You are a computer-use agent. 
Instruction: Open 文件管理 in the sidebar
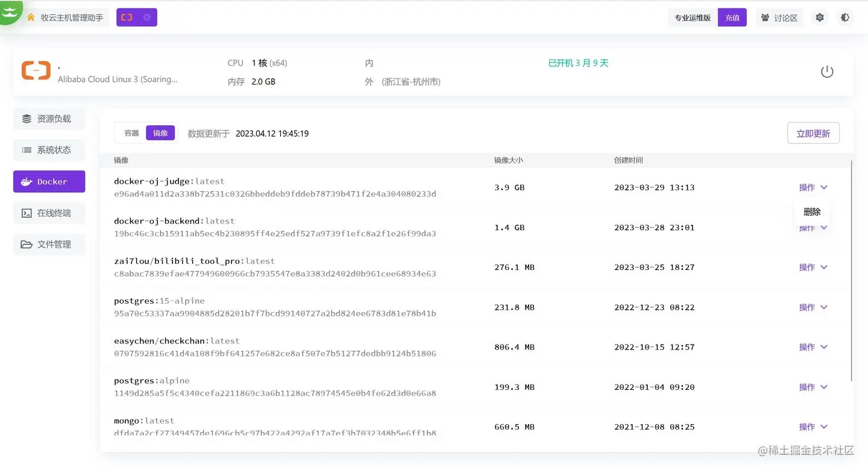49,244
